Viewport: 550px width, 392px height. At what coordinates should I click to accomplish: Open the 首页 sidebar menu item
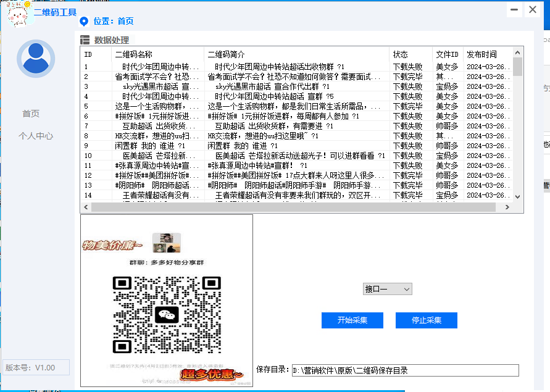point(31,114)
